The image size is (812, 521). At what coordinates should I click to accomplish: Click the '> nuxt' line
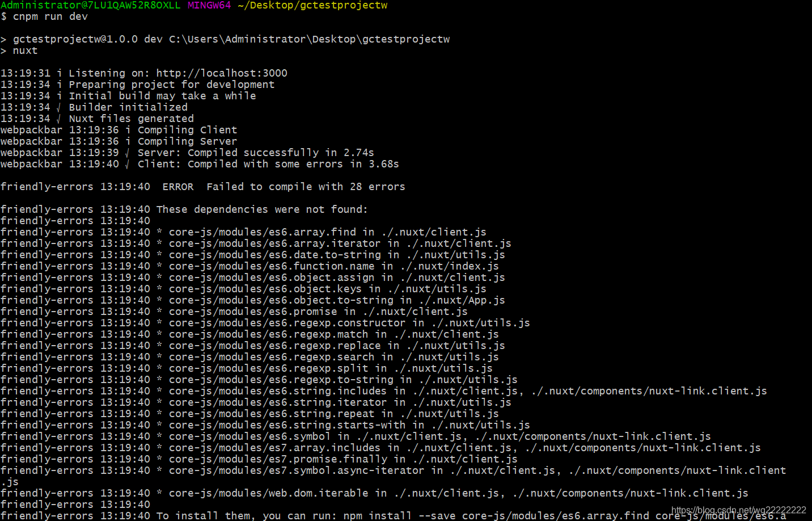(x=19, y=51)
